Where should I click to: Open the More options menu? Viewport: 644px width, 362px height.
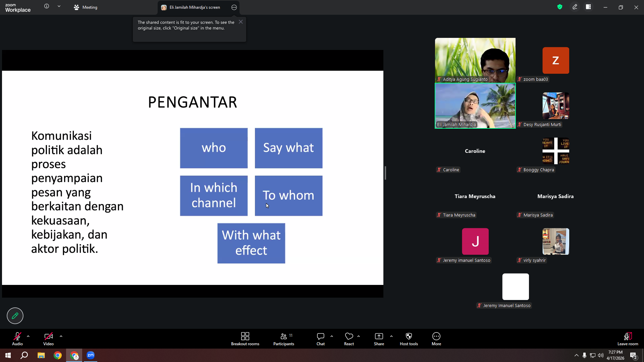pos(436,339)
